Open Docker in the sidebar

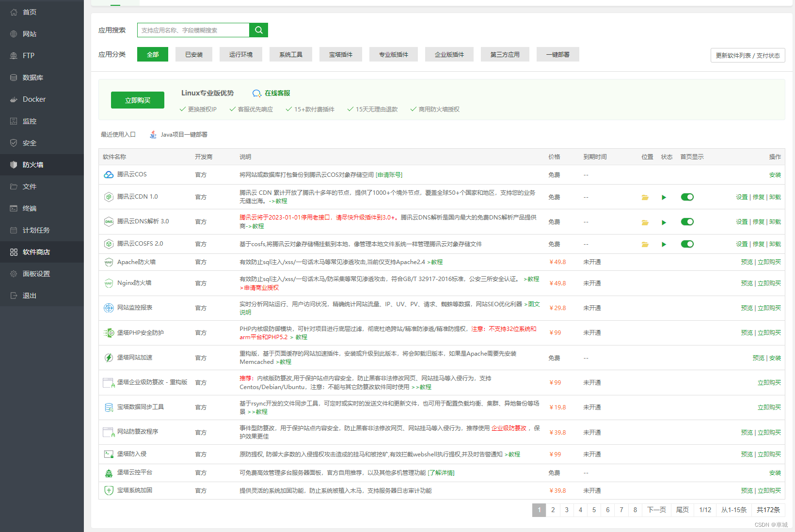(42, 99)
